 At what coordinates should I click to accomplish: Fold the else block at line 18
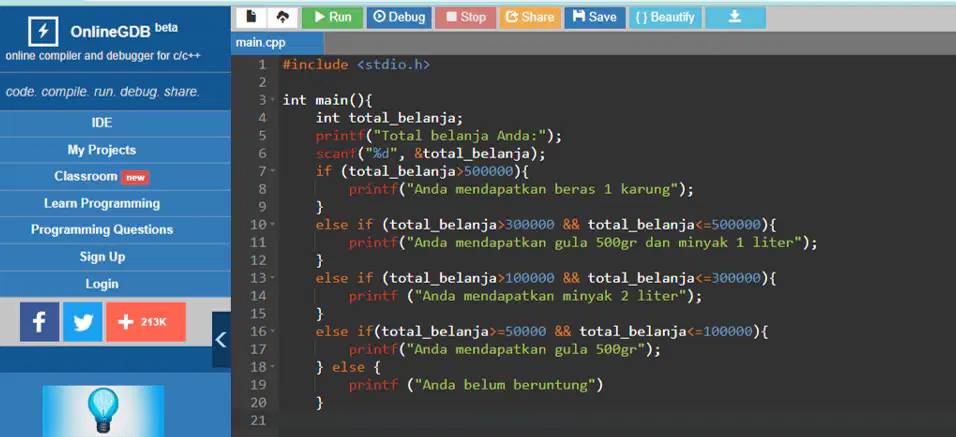[273, 368]
